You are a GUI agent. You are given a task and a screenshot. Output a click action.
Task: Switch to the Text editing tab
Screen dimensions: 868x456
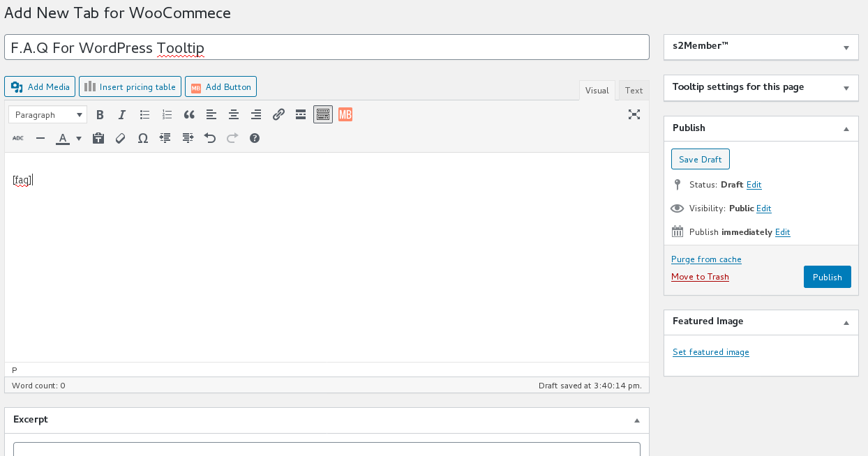click(x=634, y=90)
